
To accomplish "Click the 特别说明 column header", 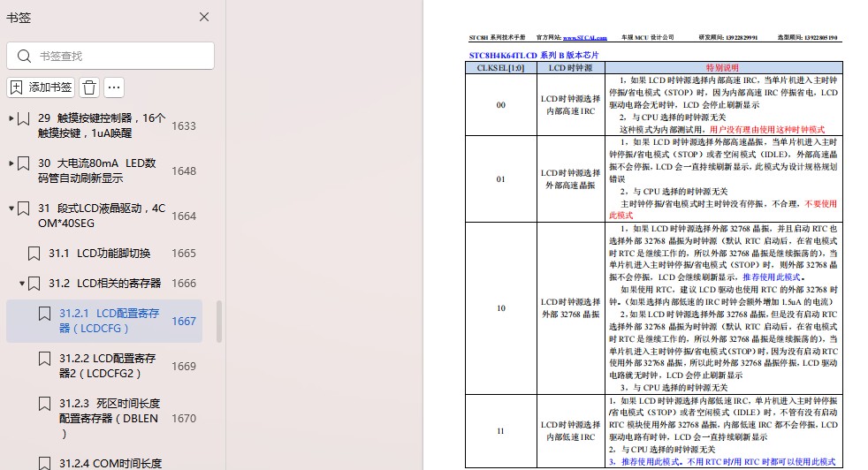I will click(722, 67).
